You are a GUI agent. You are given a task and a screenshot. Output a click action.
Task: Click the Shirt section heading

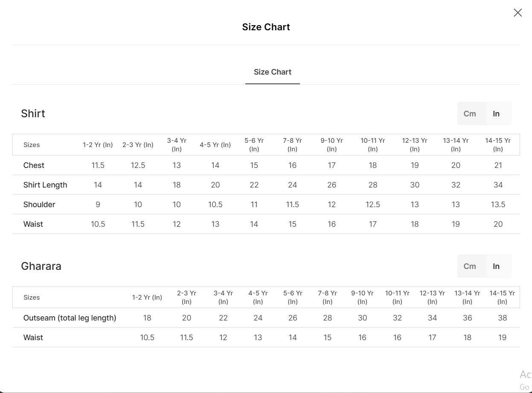coord(33,114)
